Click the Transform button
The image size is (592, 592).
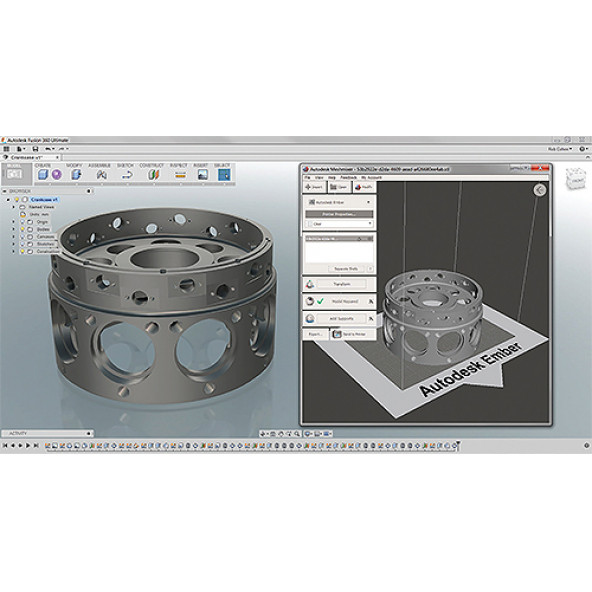[341, 284]
